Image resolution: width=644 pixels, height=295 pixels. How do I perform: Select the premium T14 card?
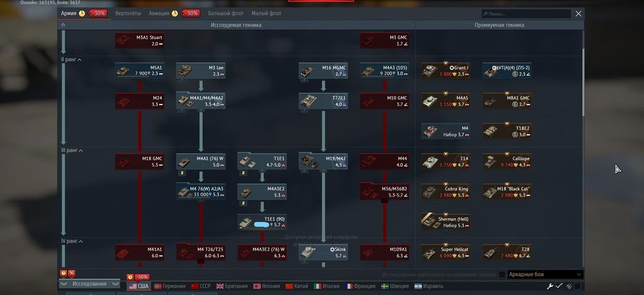tap(445, 162)
